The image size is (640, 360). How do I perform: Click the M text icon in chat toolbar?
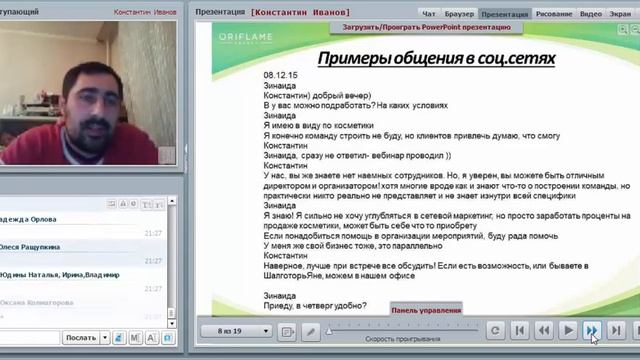136,338
